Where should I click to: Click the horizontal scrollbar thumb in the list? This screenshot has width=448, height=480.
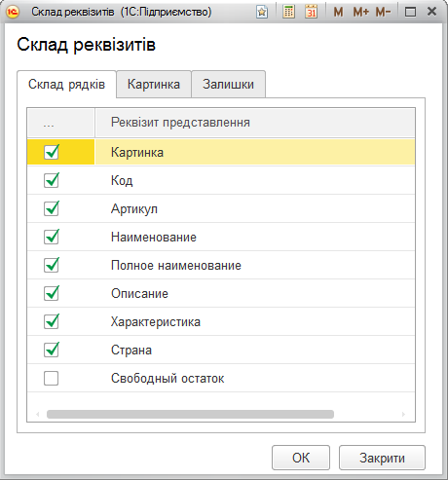190,414
